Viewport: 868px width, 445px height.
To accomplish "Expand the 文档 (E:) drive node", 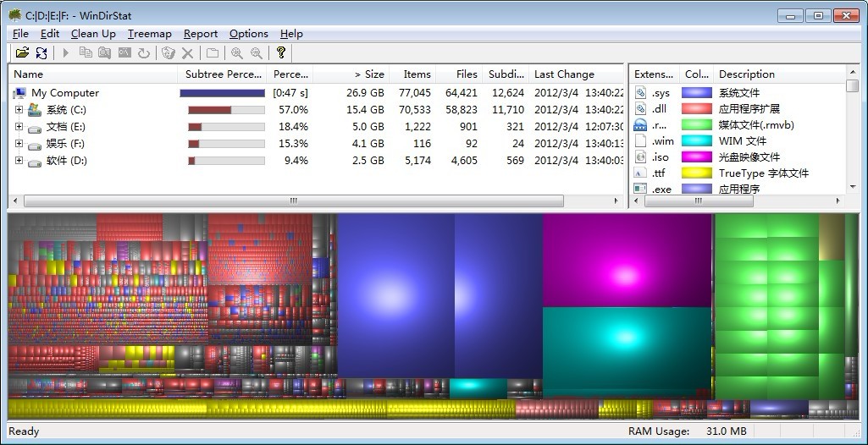I will coord(19,127).
